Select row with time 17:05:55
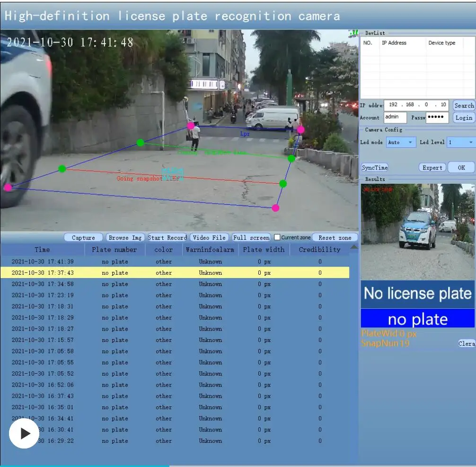 (175, 362)
